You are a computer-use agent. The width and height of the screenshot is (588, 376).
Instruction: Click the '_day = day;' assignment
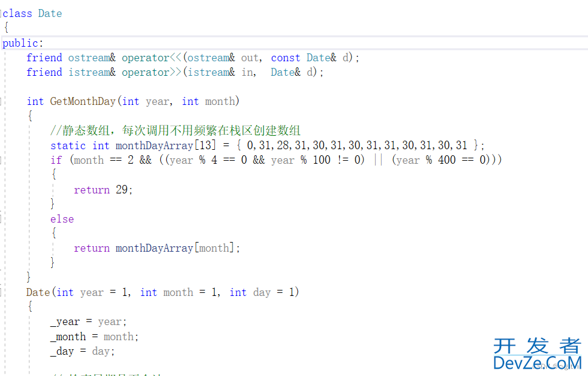coord(83,351)
